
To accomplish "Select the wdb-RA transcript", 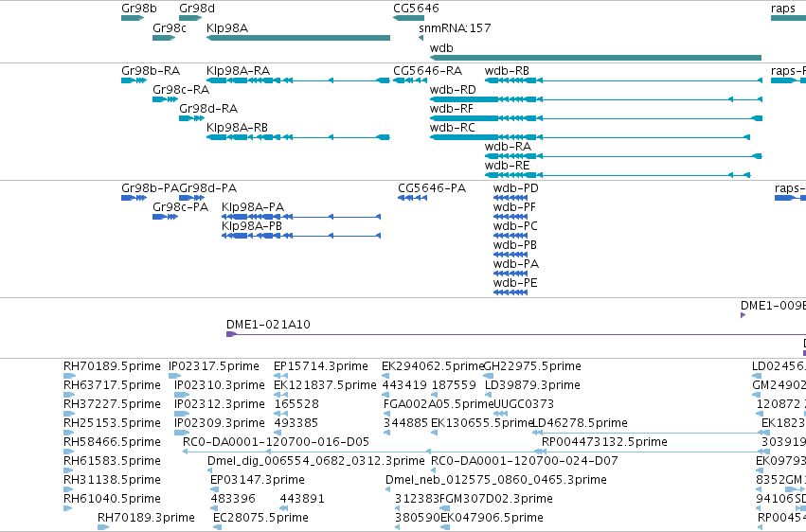I will pyautogui.click(x=623, y=156).
